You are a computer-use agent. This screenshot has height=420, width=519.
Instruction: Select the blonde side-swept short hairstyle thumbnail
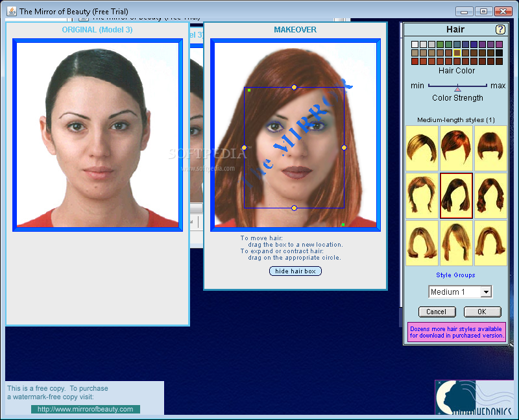[x=422, y=148]
